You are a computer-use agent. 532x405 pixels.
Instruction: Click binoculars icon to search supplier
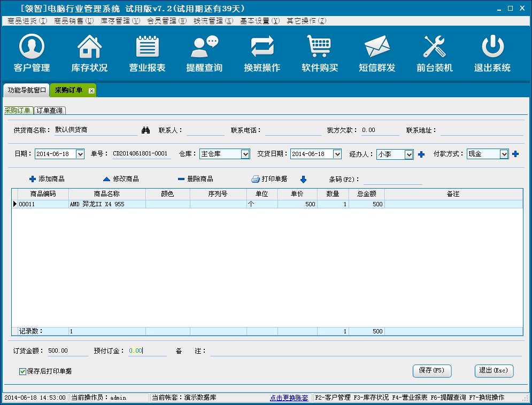coord(145,130)
